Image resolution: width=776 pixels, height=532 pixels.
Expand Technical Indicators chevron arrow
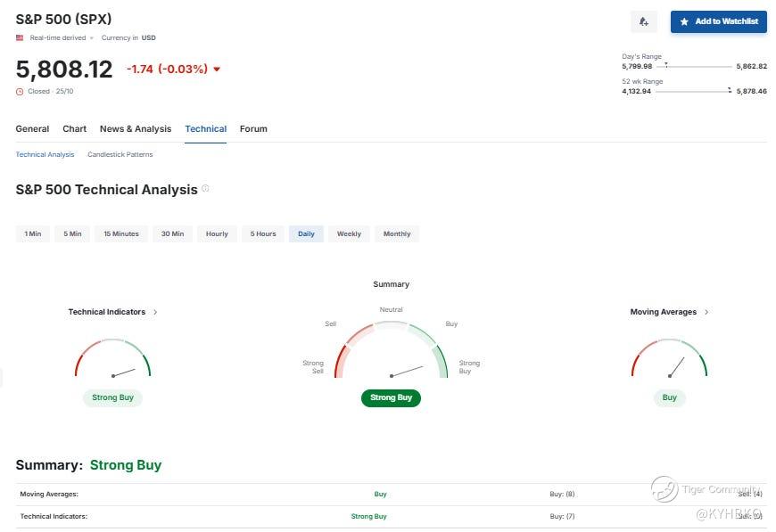[155, 312]
